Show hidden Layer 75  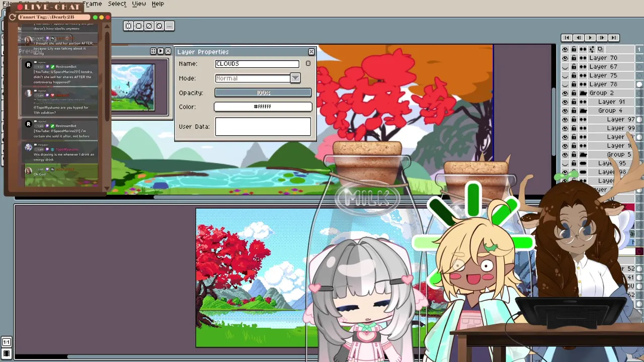tap(565, 75)
